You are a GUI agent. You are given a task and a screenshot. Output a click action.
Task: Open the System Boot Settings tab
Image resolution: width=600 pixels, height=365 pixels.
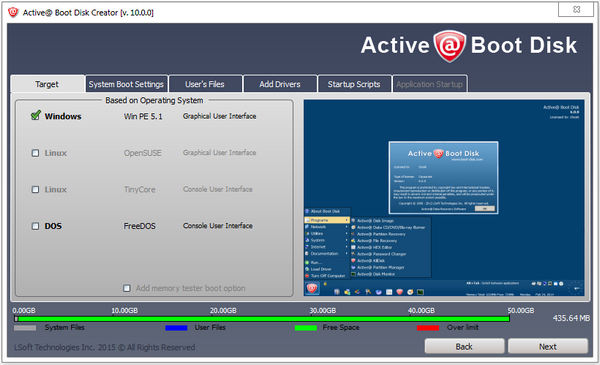tap(126, 84)
